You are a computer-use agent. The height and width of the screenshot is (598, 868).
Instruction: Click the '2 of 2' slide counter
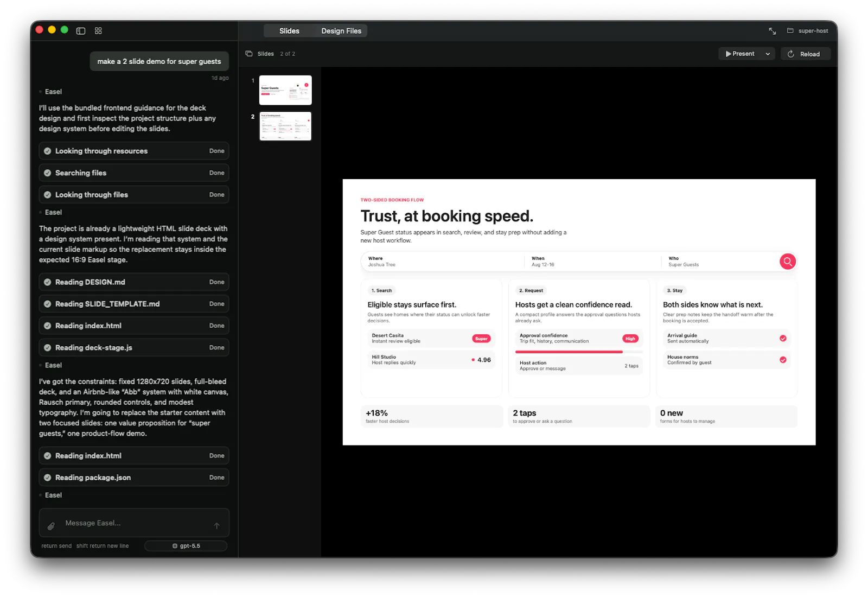click(288, 54)
